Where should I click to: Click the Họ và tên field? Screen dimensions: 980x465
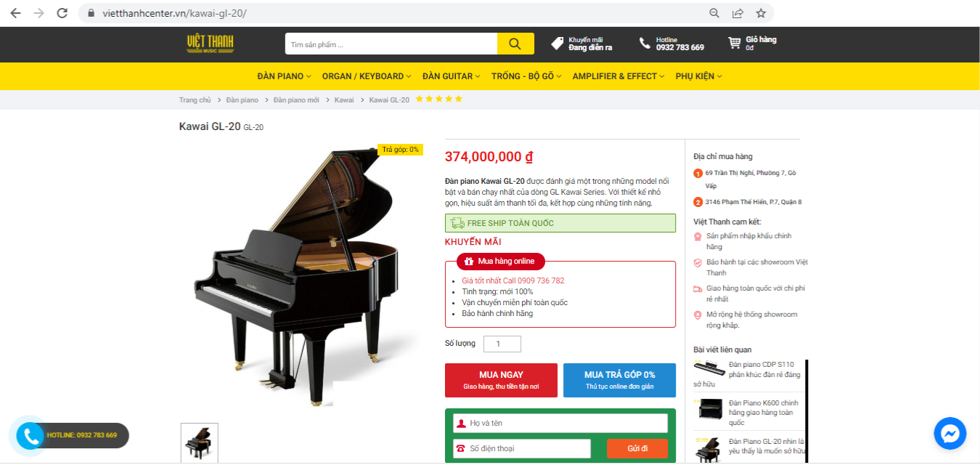coord(560,423)
